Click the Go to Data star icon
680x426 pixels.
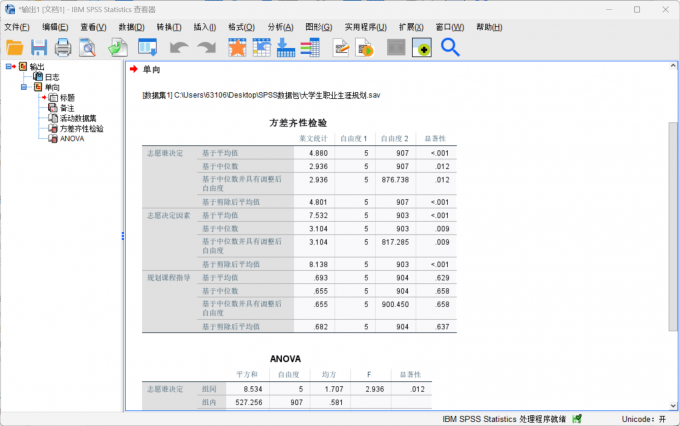[237, 47]
